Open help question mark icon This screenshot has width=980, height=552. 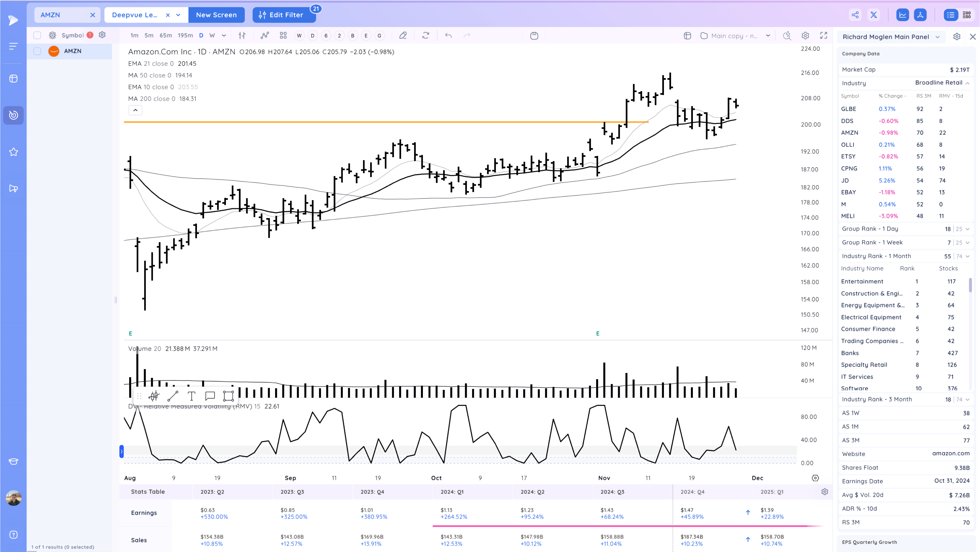point(13,535)
